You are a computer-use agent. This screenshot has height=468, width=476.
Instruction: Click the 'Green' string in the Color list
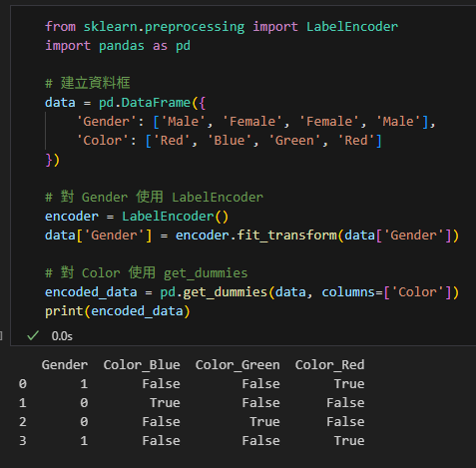[x=294, y=141]
